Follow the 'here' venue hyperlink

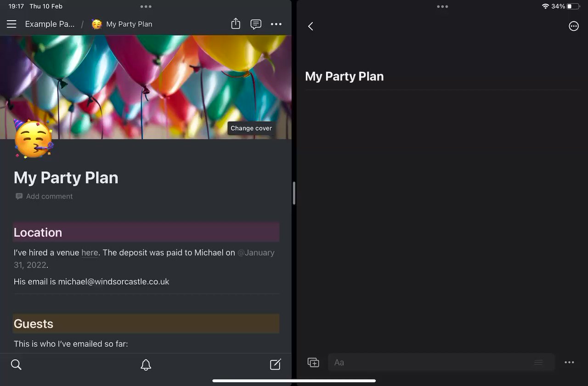tap(90, 252)
